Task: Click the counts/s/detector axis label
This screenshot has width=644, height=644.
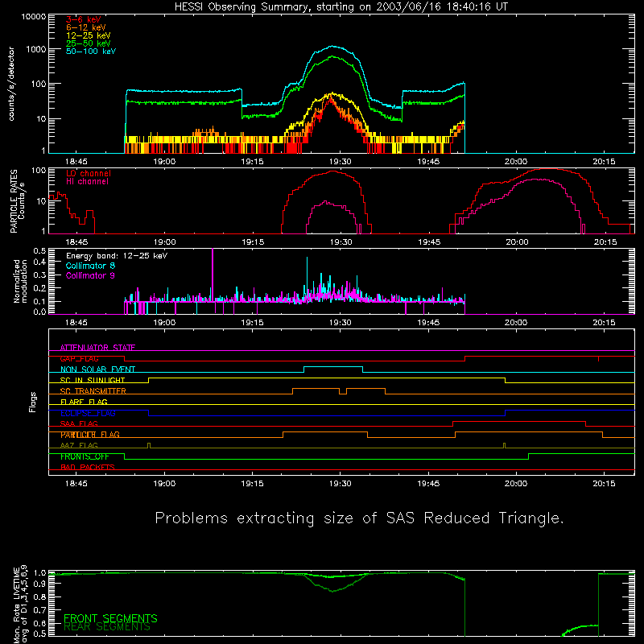Action: point(11,84)
